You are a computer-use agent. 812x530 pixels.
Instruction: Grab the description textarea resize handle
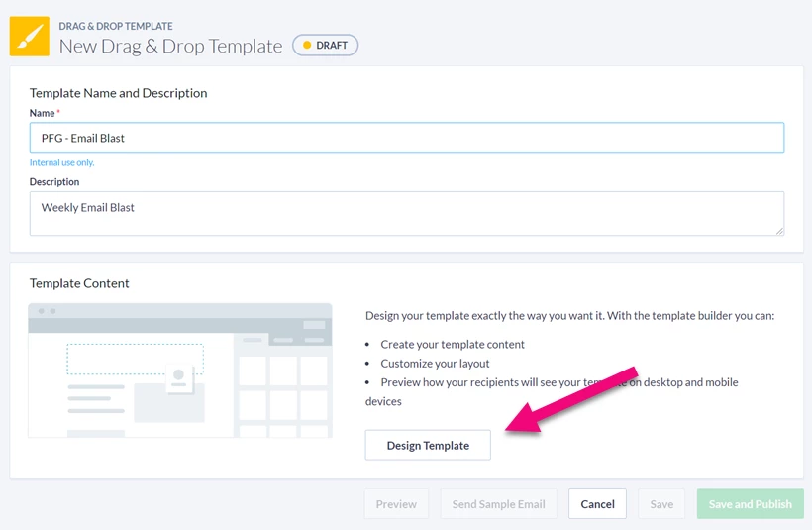tap(779, 231)
